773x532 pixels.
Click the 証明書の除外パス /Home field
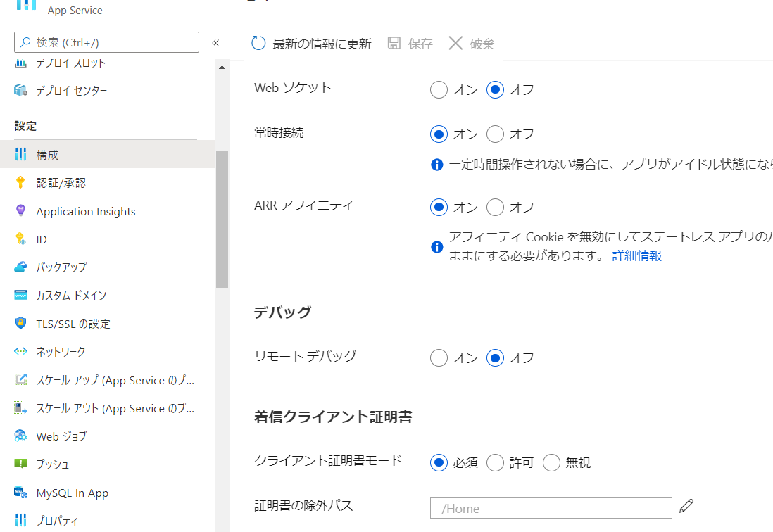click(551, 508)
